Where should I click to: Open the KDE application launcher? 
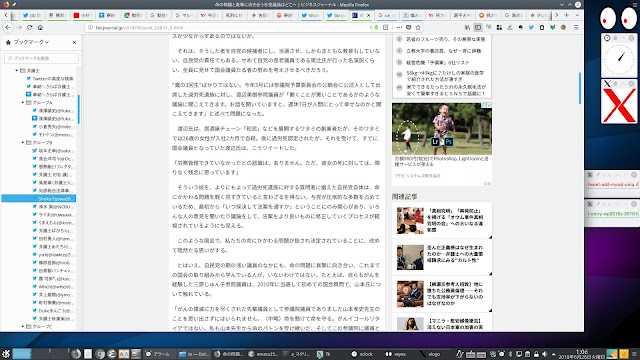click(6, 354)
